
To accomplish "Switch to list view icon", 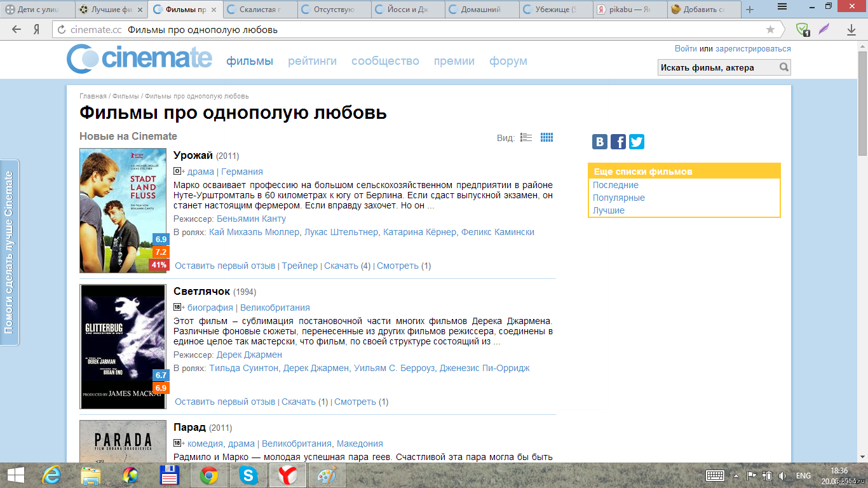I will tap(526, 137).
